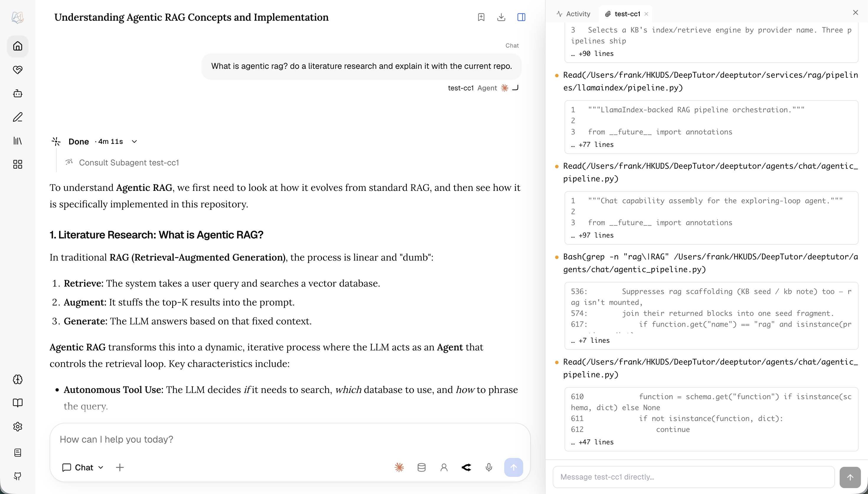This screenshot has width=868, height=494.
Task: Click the Agent label under message
Action: [487, 88]
